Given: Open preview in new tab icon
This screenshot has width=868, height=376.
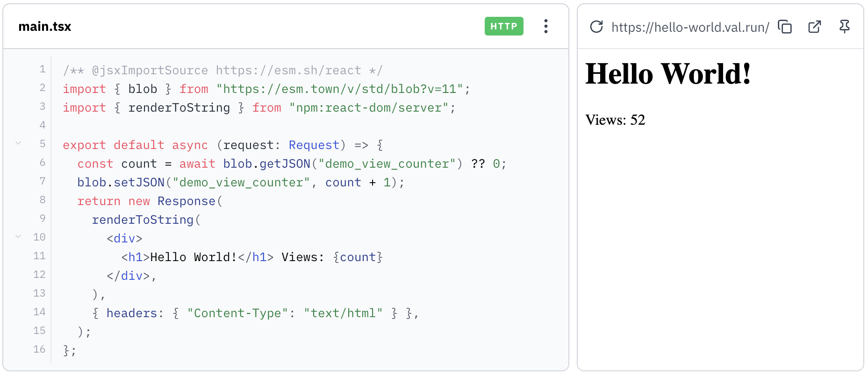Looking at the screenshot, I should [x=814, y=27].
